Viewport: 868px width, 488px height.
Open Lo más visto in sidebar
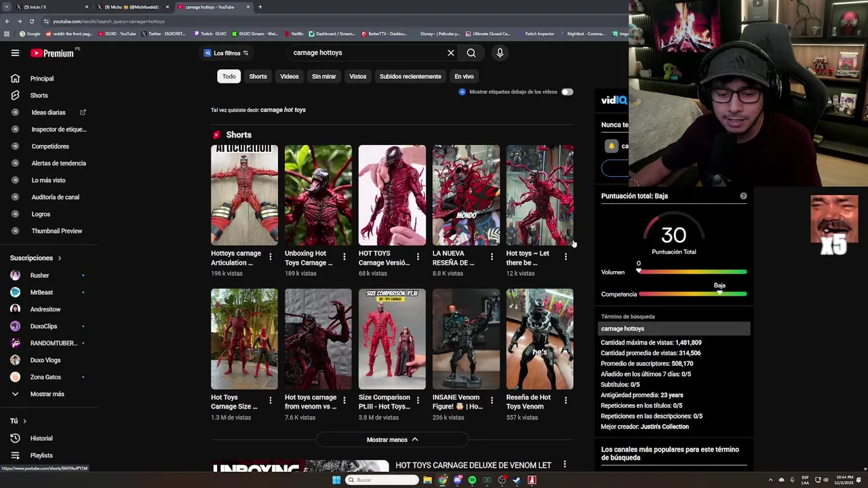[x=48, y=180]
